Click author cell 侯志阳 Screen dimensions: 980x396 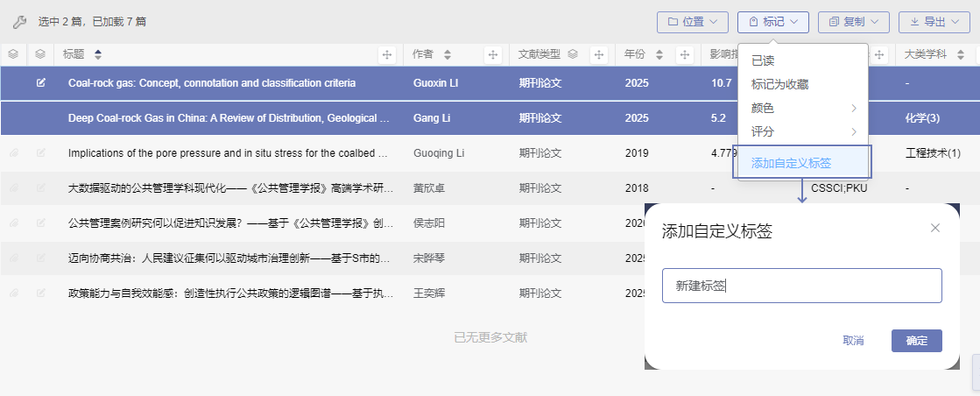[x=429, y=223]
